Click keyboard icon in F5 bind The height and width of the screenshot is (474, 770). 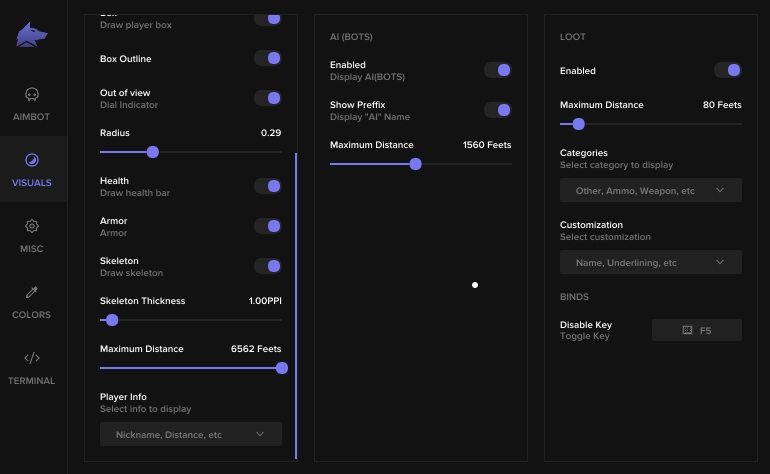coord(687,330)
